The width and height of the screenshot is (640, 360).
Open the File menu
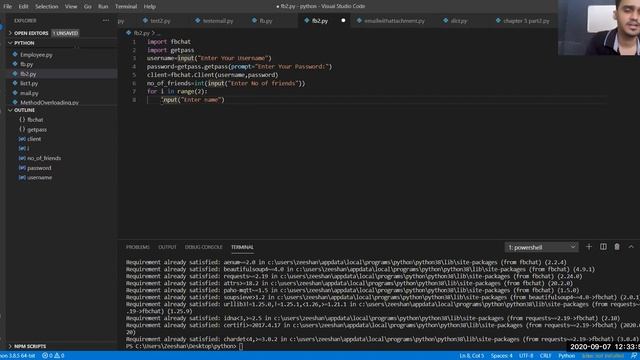(8, 6)
